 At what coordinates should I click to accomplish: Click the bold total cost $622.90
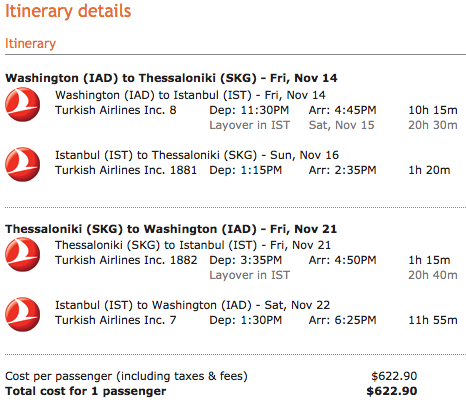pyautogui.click(x=392, y=391)
